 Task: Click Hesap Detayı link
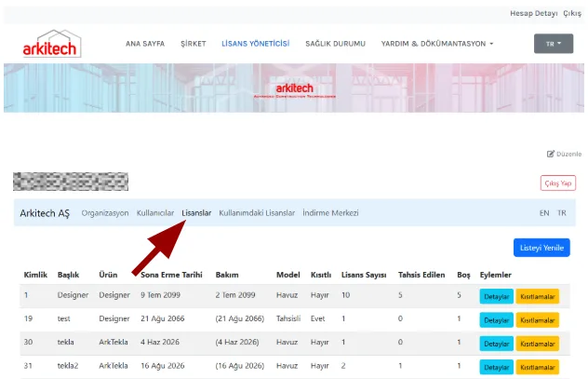pyautogui.click(x=534, y=13)
